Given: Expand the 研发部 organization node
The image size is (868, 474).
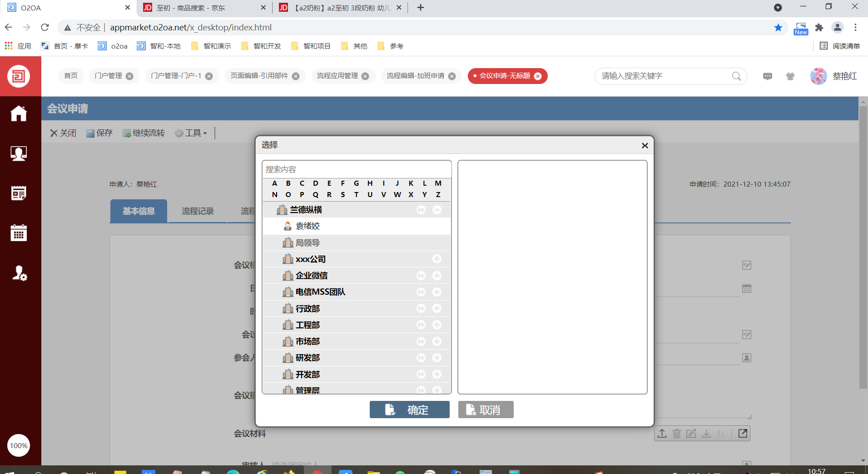Looking at the screenshot, I should point(421,358).
